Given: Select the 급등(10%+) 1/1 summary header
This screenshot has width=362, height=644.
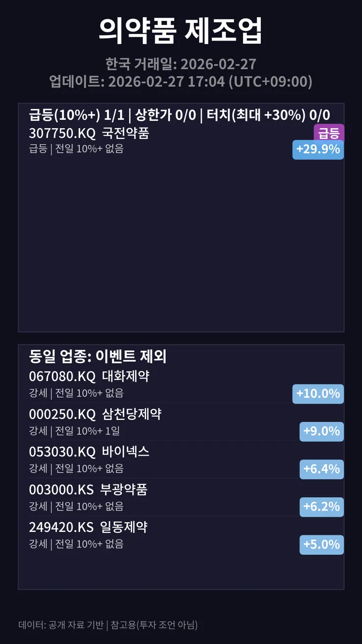Looking at the screenshot, I should click(x=180, y=115).
